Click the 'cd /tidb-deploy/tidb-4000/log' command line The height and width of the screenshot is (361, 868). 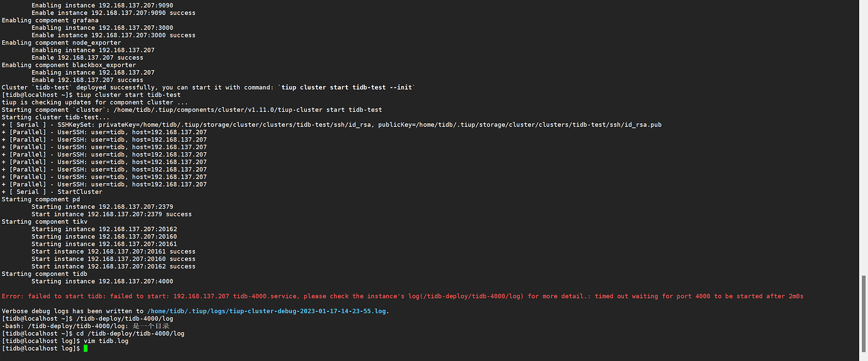tap(93, 333)
